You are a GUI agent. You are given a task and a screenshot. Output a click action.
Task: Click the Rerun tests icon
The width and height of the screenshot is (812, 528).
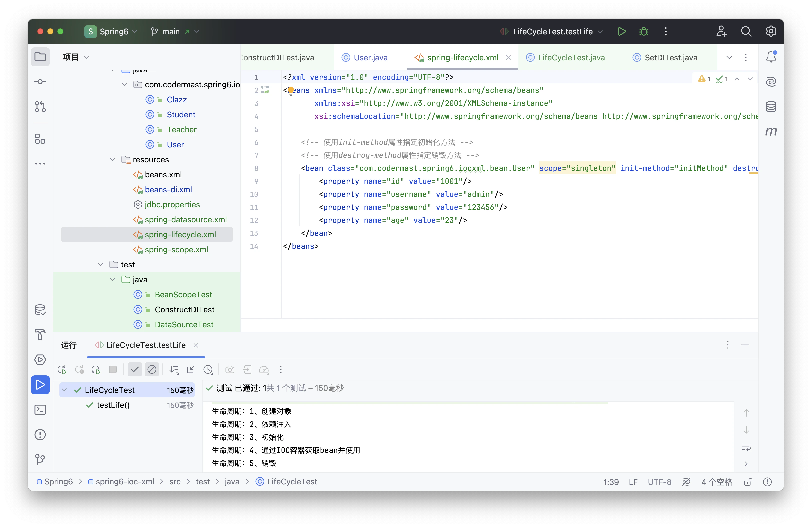[62, 370]
